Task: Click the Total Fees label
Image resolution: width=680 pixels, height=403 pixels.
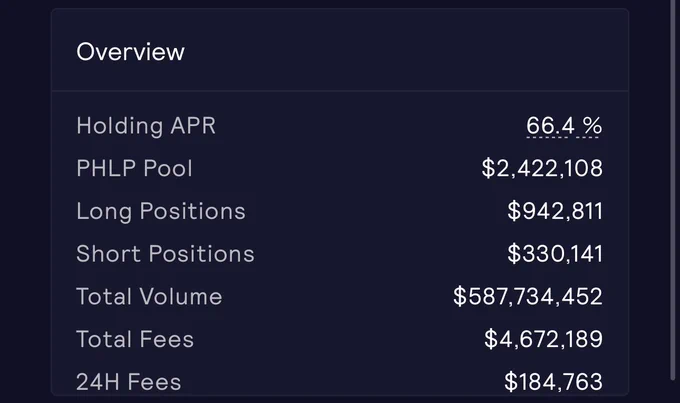Action: (x=135, y=339)
